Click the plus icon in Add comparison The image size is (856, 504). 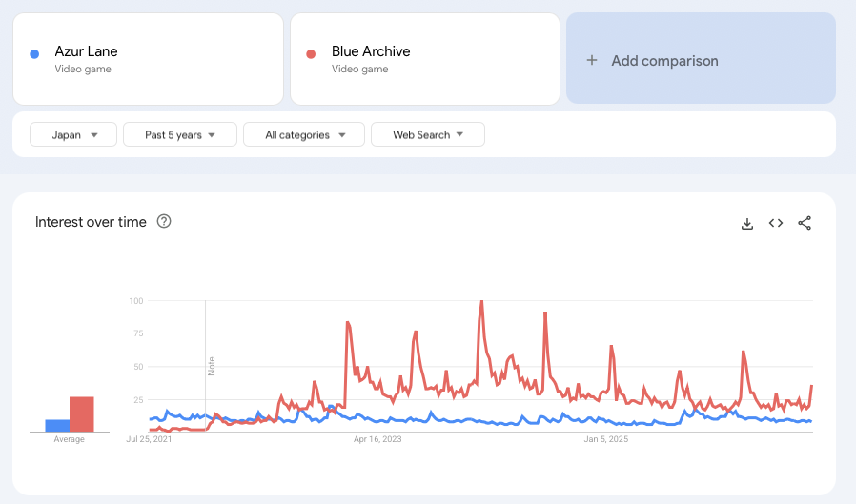(592, 61)
